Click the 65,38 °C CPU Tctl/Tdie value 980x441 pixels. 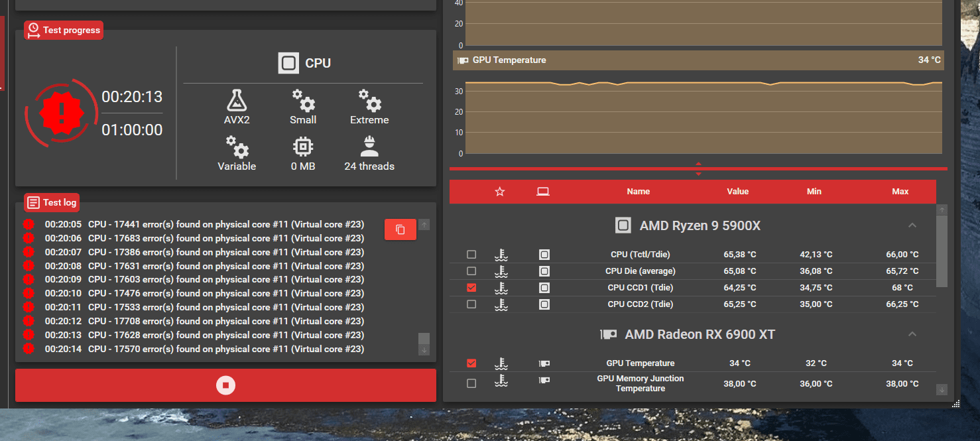[x=740, y=255]
